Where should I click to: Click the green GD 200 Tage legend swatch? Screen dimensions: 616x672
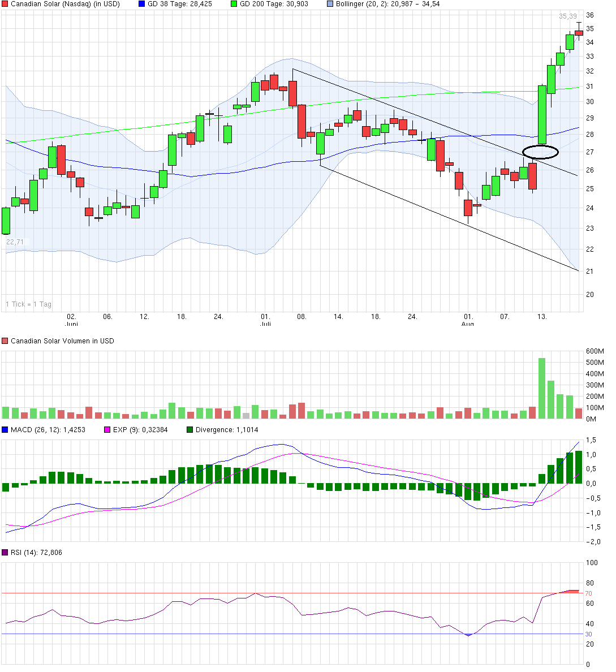(234, 4)
